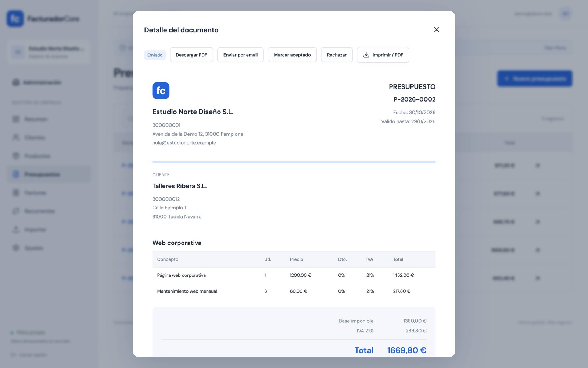Click the FacturadorCore logo in sidebar
Screen dimensions: 588x368
coord(43,19)
